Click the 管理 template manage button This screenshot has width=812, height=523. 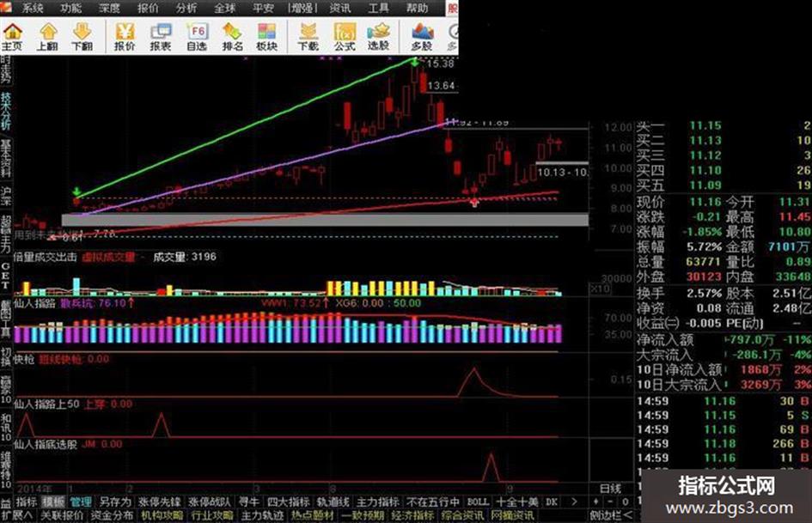(81, 502)
